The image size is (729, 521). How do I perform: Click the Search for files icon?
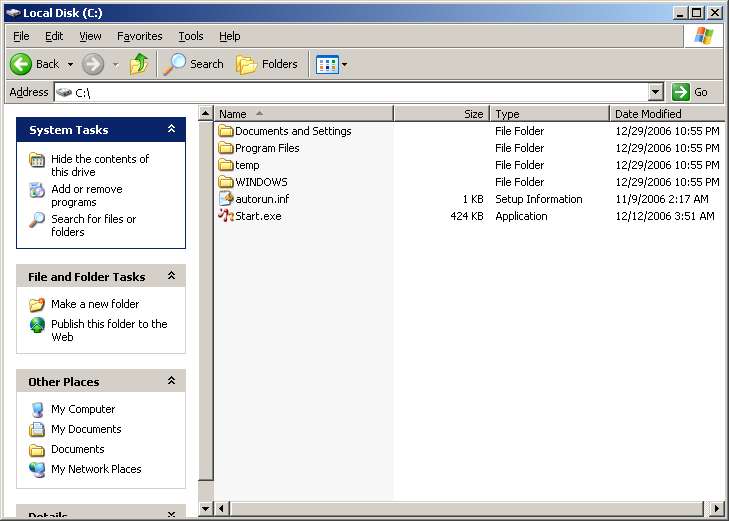click(37, 219)
